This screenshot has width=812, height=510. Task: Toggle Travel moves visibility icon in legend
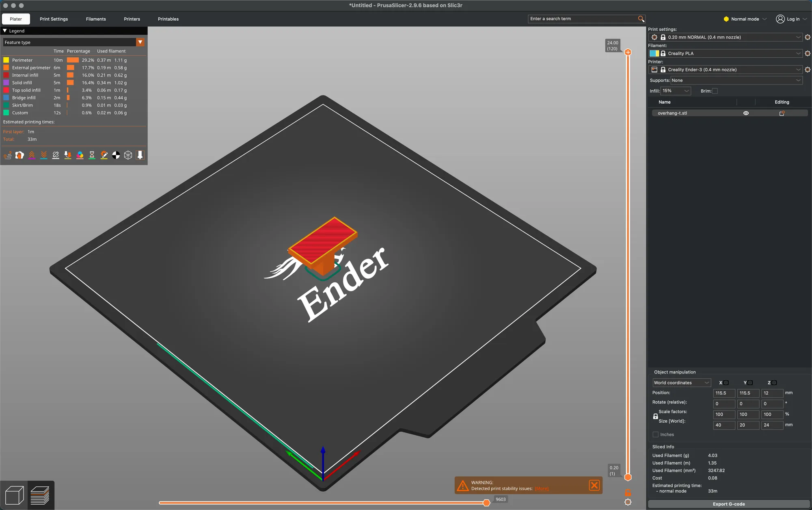coord(8,155)
